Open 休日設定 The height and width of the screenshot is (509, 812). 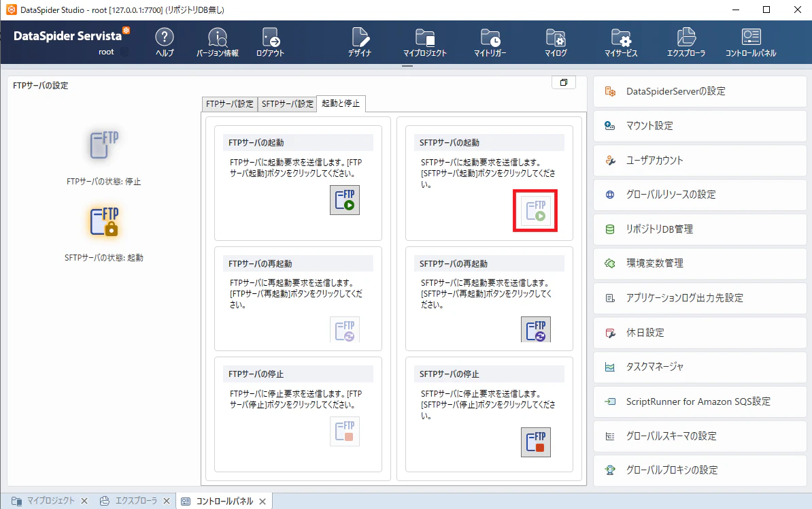700,333
